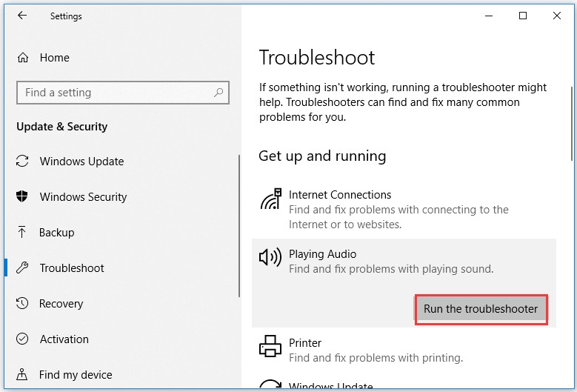Click the Find my device icon
The height and width of the screenshot is (392, 577).
23,375
